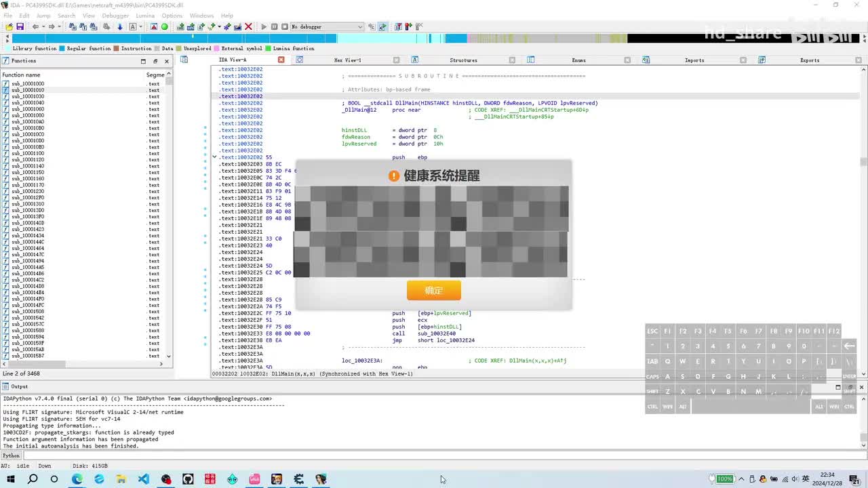The width and height of the screenshot is (868, 488).
Task: Float the Functions panel window
Action: tap(155, 61)
